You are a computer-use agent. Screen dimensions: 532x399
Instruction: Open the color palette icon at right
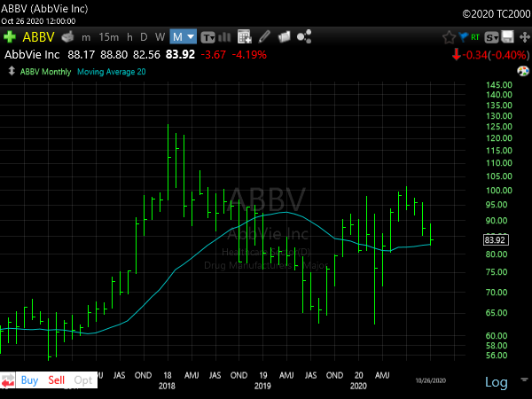(523, 71)
